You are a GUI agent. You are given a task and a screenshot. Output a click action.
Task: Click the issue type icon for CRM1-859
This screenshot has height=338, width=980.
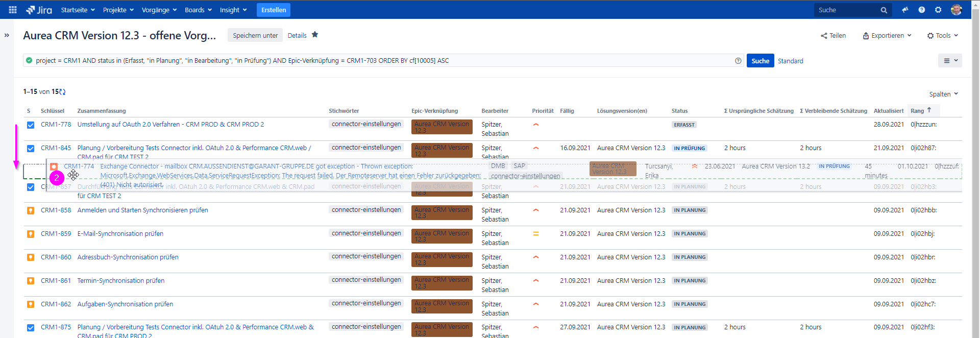tap(31, 234)
